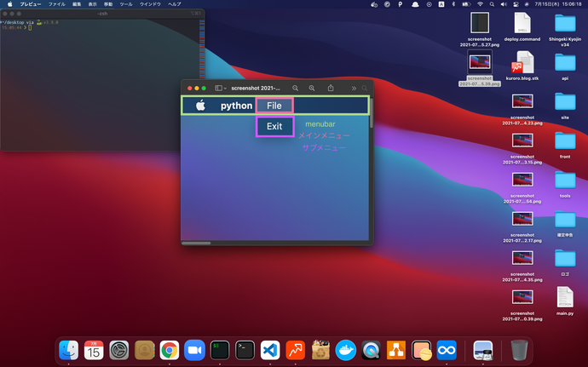The image size is (588, 367).
Task: Open the battery status menu
Action: (466, 4)
